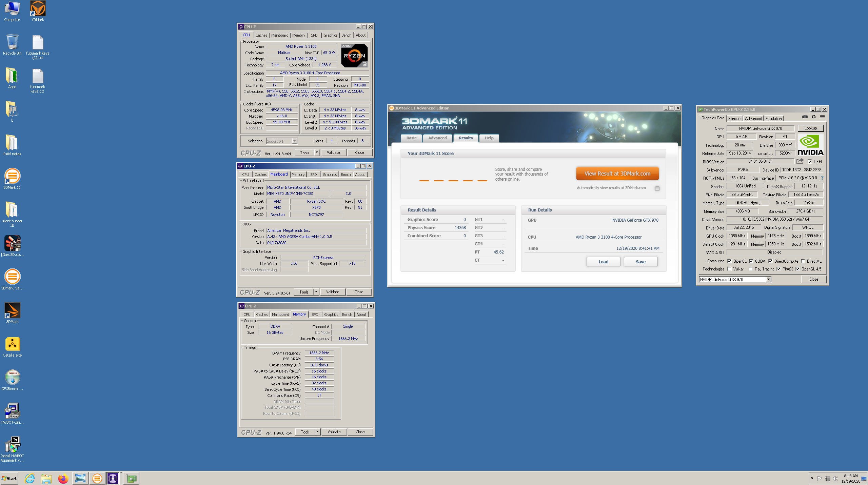The height and width of the screenshot is (485, 868).
Task: Toggle the DirectCompute checkbox
Action: click(770, 261)
